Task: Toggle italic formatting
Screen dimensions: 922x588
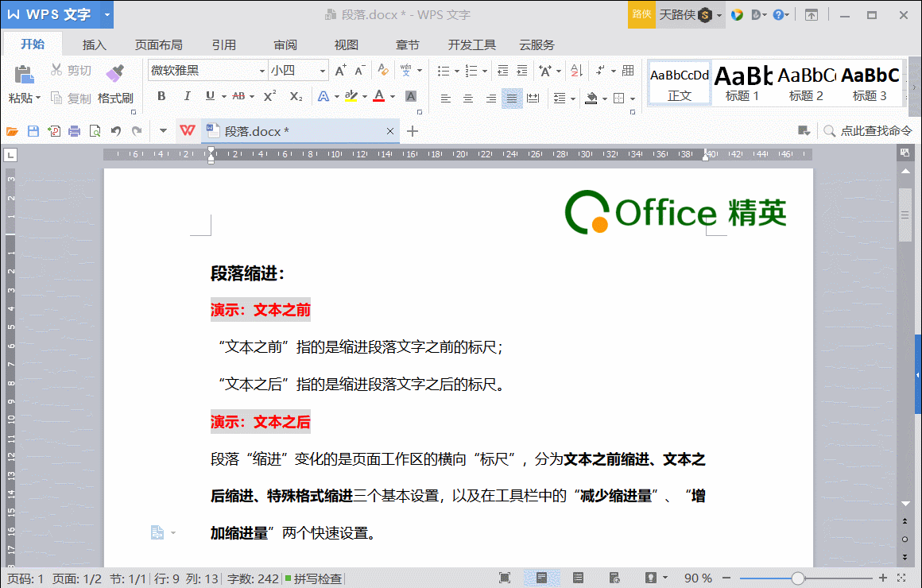Action: coord(187,96)
